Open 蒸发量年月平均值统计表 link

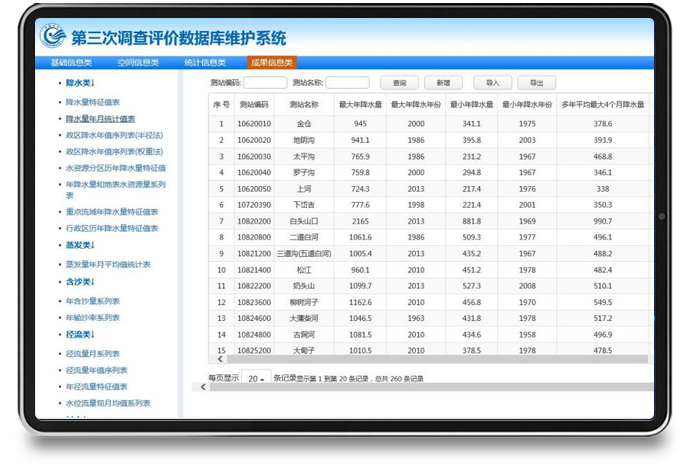108,264
